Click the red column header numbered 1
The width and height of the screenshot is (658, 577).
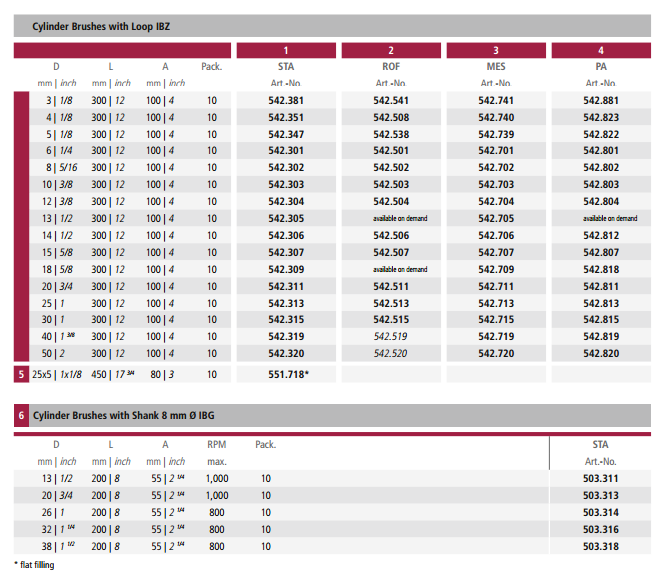[286, 50]
